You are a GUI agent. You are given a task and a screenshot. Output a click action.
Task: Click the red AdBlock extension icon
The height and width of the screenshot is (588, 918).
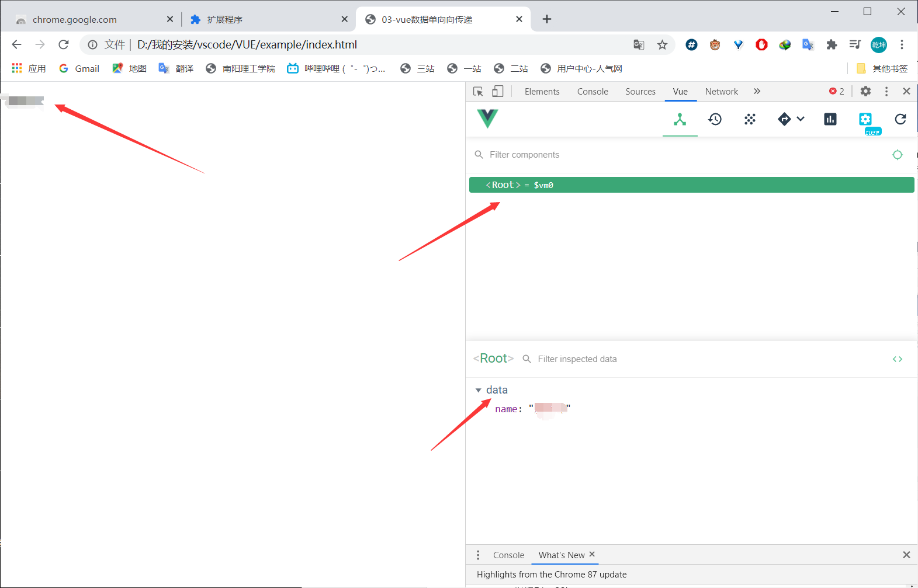tap(761, 45)
